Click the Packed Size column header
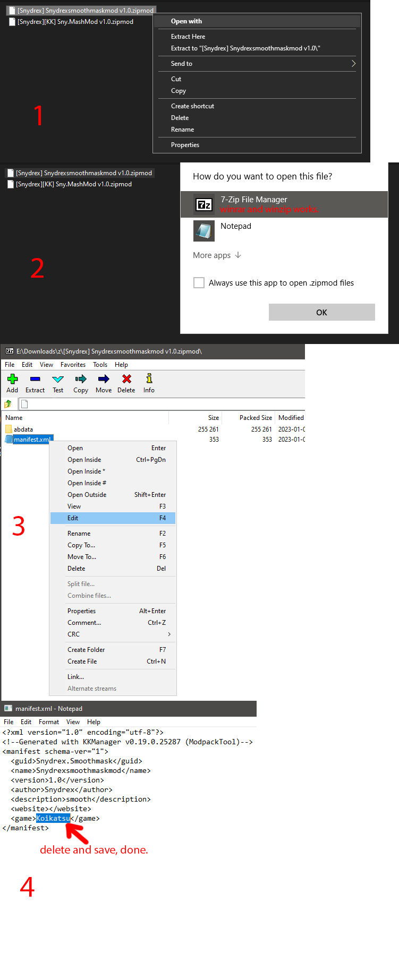Viewport: 399px width, 980px height. (x=256, y=418)
